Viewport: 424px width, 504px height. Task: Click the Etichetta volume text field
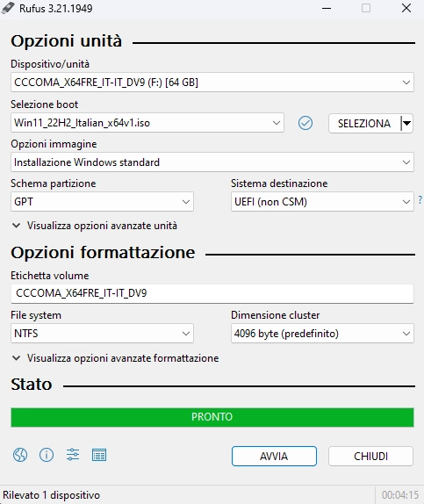[x=212, y=293]
